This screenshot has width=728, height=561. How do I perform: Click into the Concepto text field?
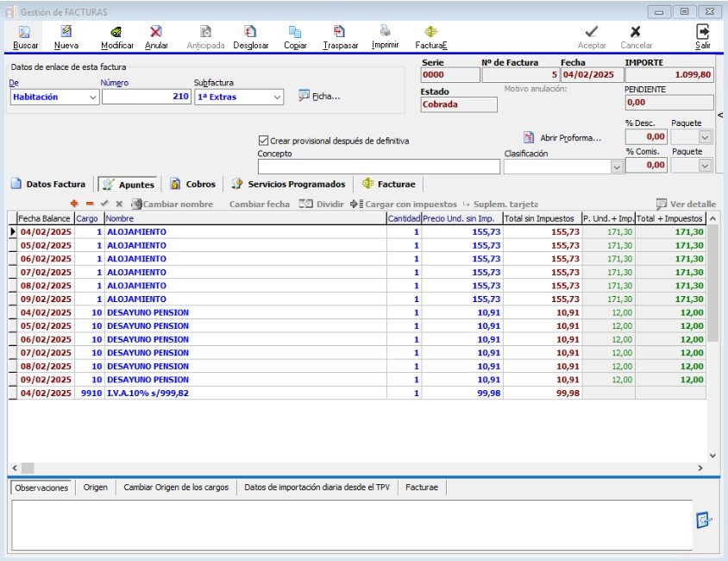click(378, 167)
